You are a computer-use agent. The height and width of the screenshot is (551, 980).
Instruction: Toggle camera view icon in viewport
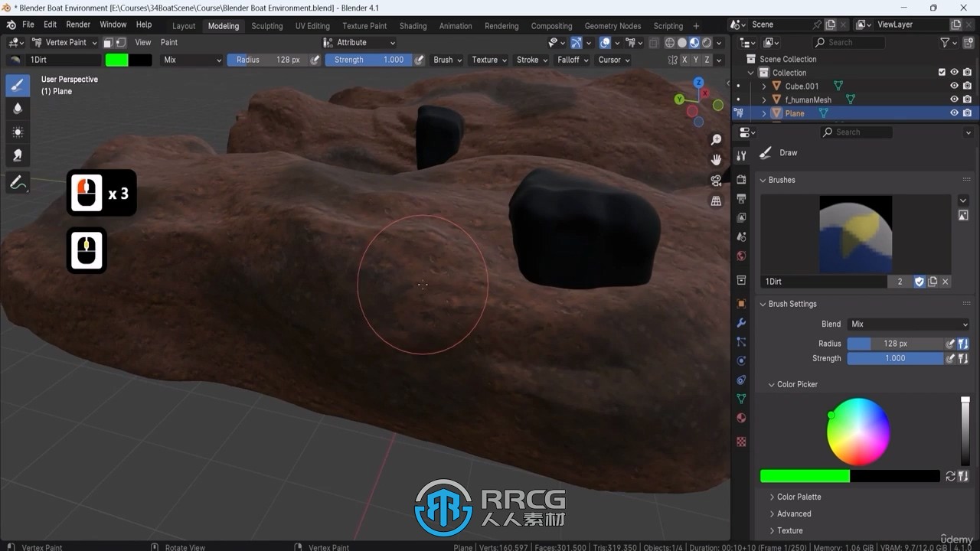pyautogui.click(x=716, y=181)
